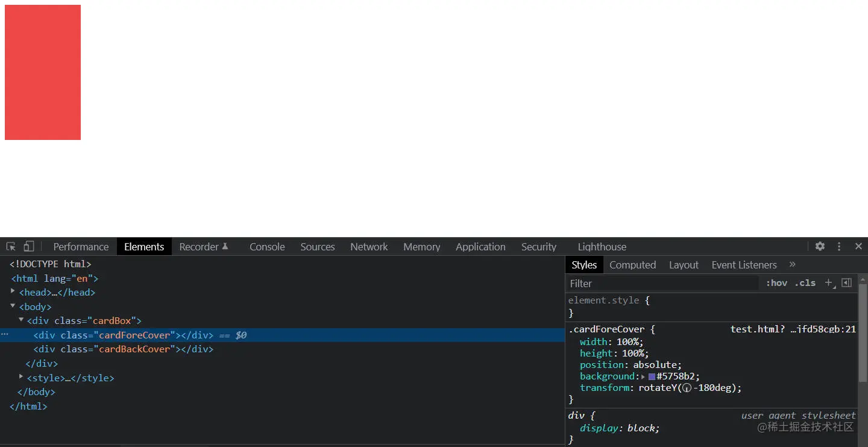Click the background property name
868x447 pixels.
click(x=608, y=376)
